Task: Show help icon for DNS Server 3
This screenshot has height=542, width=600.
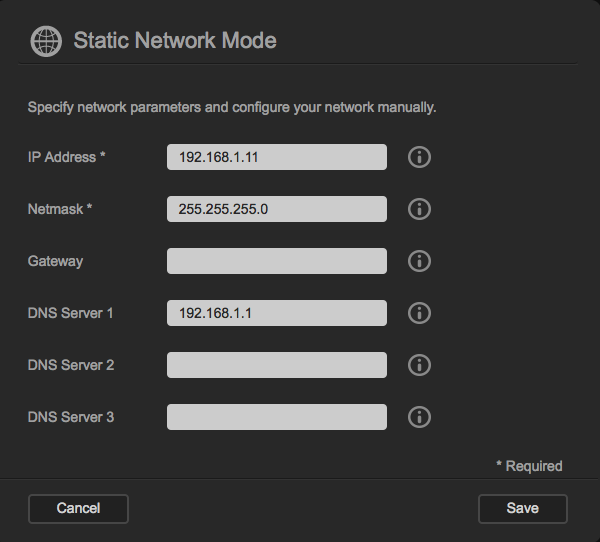Action: [420, 417]
